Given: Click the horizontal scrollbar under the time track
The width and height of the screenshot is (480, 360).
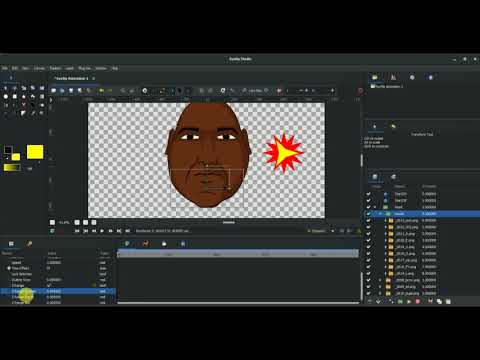Looking at the screenshot, I should tap(239, 303).
